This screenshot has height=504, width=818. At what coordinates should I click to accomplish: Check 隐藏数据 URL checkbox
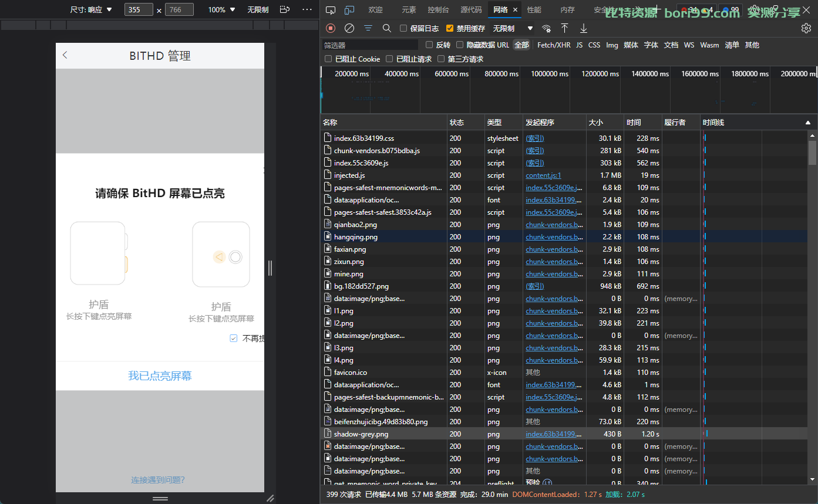point(460,45)
